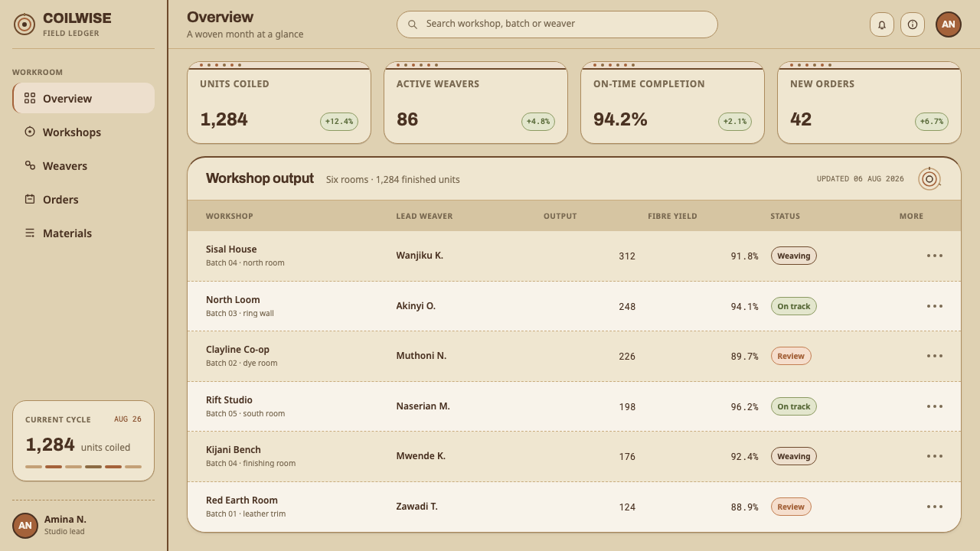Go to Overview in sidebar
The height and width of the screenshot is (551, 980).
tap(83, 98)
